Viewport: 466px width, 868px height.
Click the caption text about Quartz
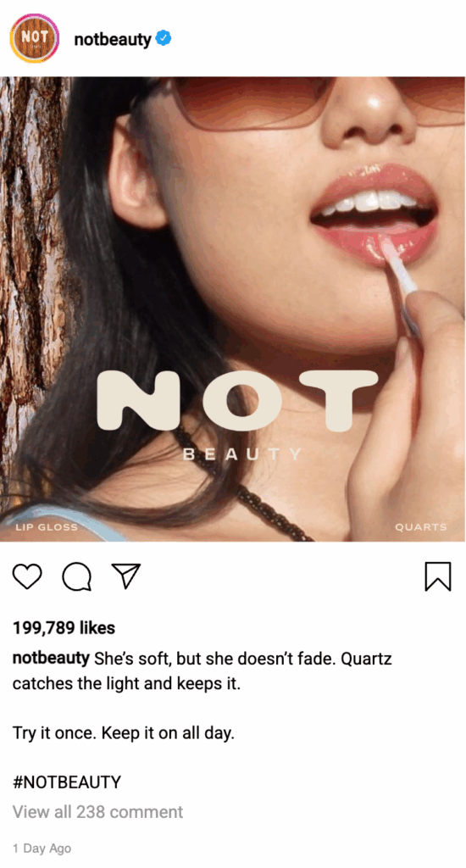[x=202, y=671]
